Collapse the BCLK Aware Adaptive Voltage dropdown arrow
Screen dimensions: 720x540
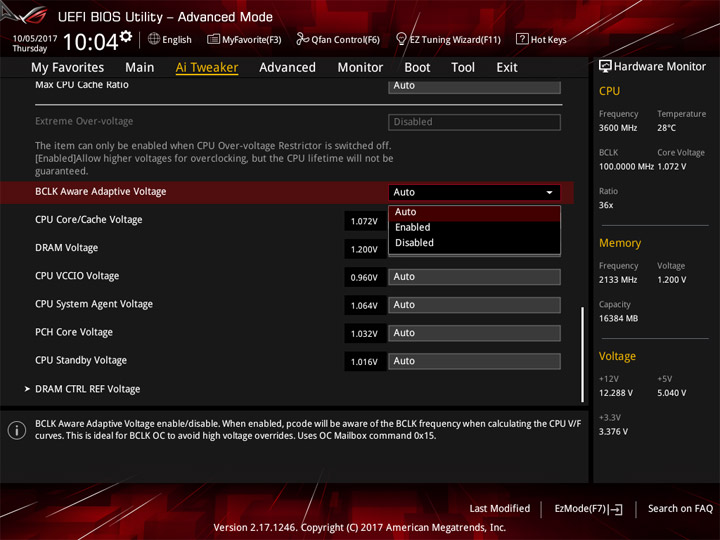point(549,192)
